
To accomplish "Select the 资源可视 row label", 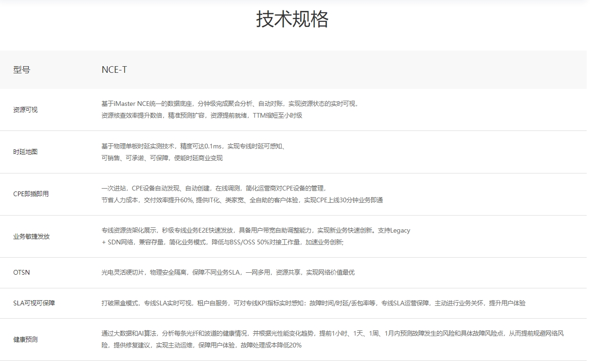I will pos(25,110).
